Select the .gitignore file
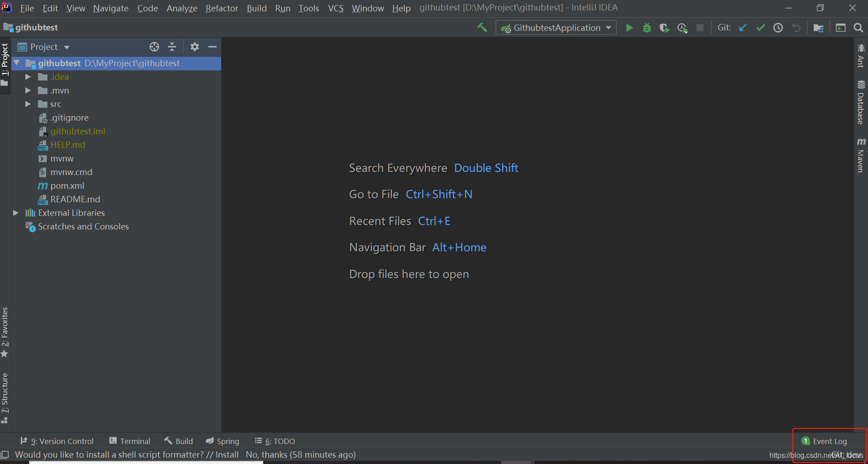The width and height of the screenshot is (868, 464). [69, 117]
